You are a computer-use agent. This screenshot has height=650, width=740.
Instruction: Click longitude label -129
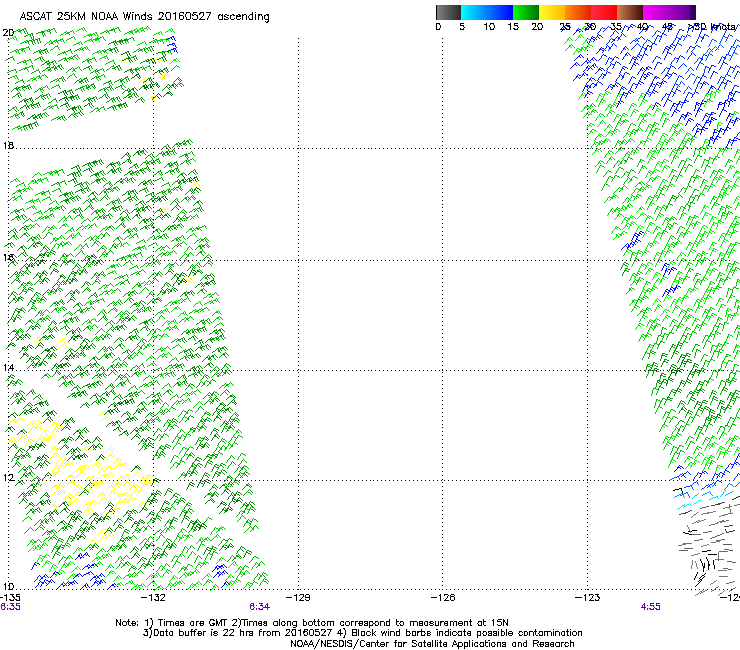pos(298,598)
